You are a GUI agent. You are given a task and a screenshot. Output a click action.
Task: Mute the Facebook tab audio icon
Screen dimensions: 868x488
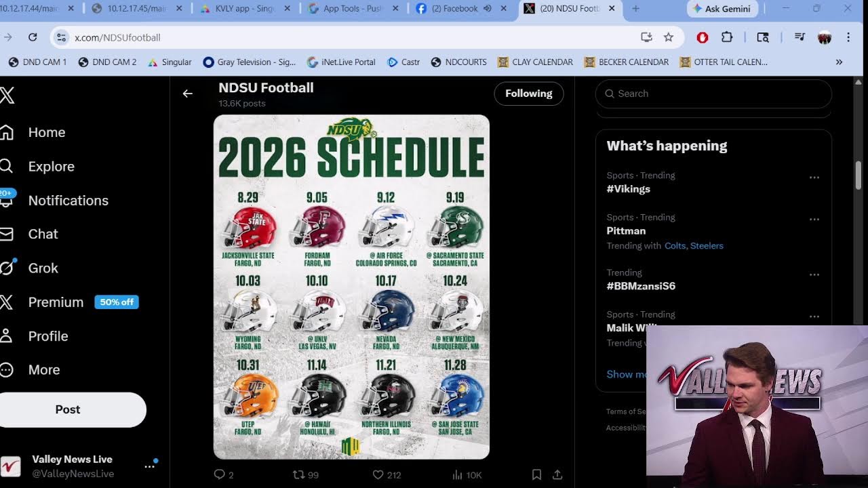[487, 9]
